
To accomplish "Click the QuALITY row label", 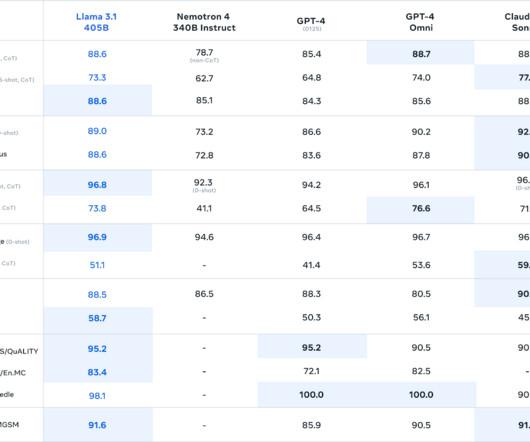I will pos(19,351).
